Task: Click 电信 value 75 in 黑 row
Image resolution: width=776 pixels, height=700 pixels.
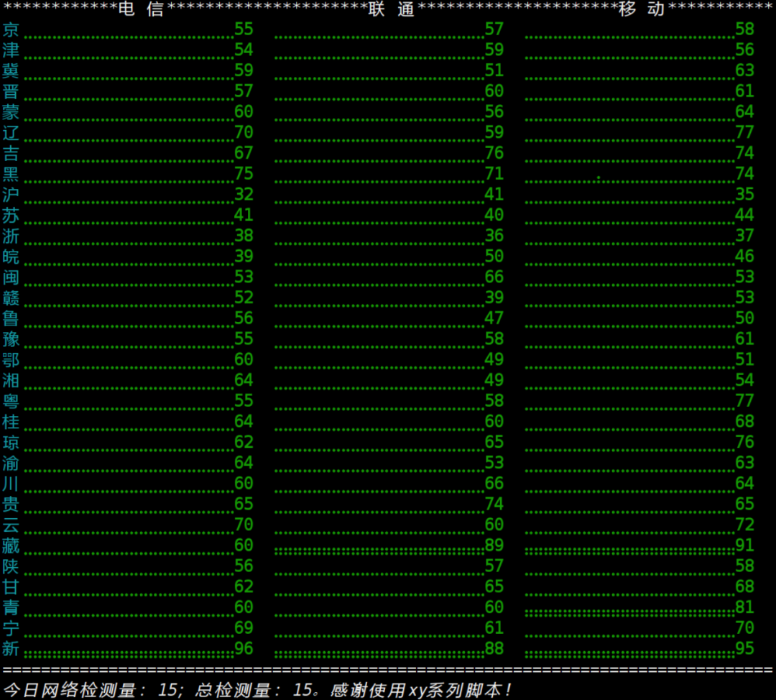Action: pyautogui.click(x=244, y=174)
